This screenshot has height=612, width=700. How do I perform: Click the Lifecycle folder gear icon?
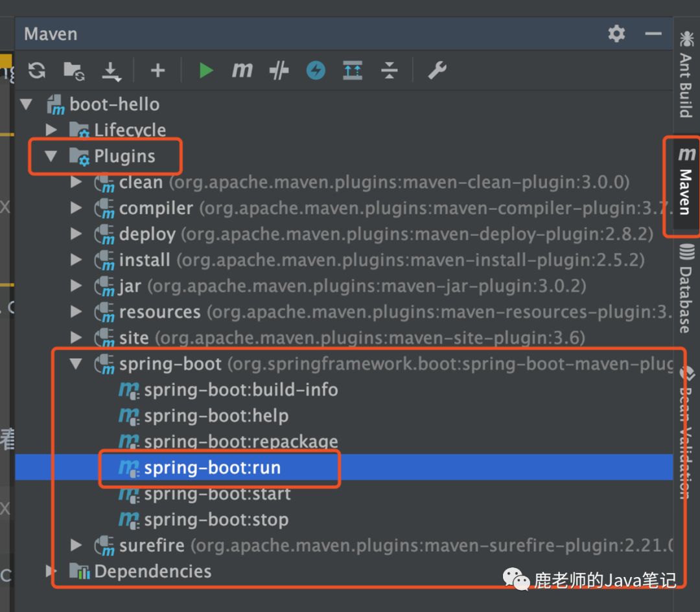coord(80,130)
